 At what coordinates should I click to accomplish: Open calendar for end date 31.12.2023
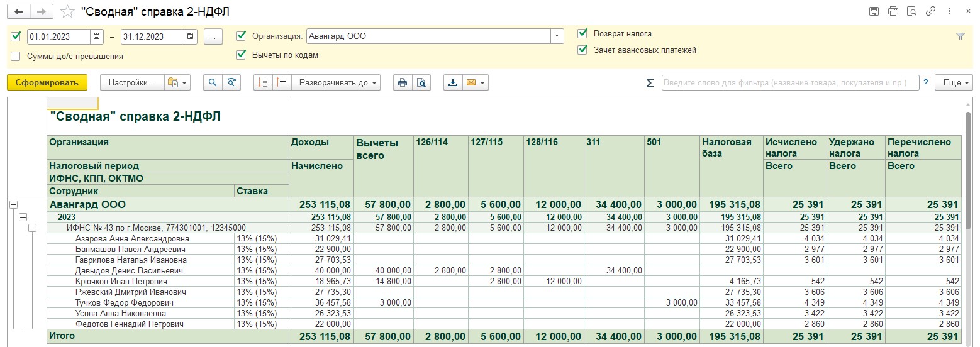click(191, 36)
